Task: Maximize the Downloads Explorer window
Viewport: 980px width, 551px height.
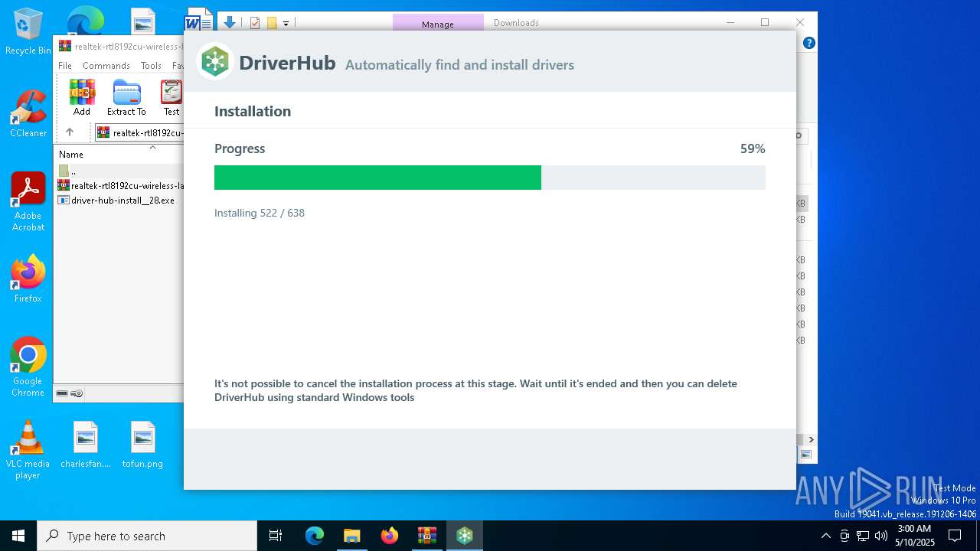Action: (x=765, y=22)
